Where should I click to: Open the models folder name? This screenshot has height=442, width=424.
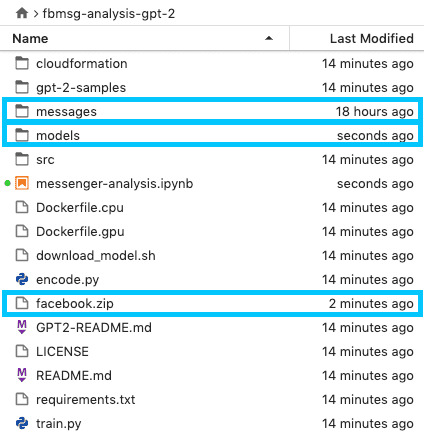pos(58,135)
